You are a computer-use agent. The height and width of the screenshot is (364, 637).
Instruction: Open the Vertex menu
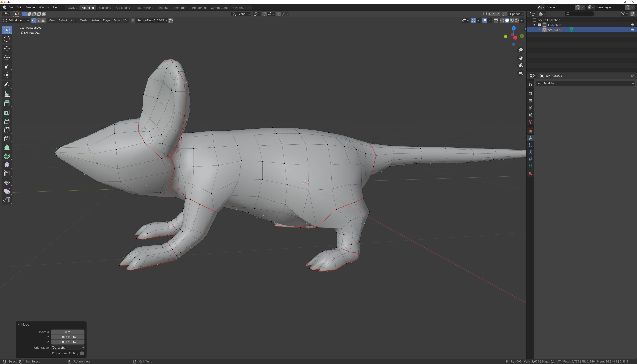pos(95,21)
